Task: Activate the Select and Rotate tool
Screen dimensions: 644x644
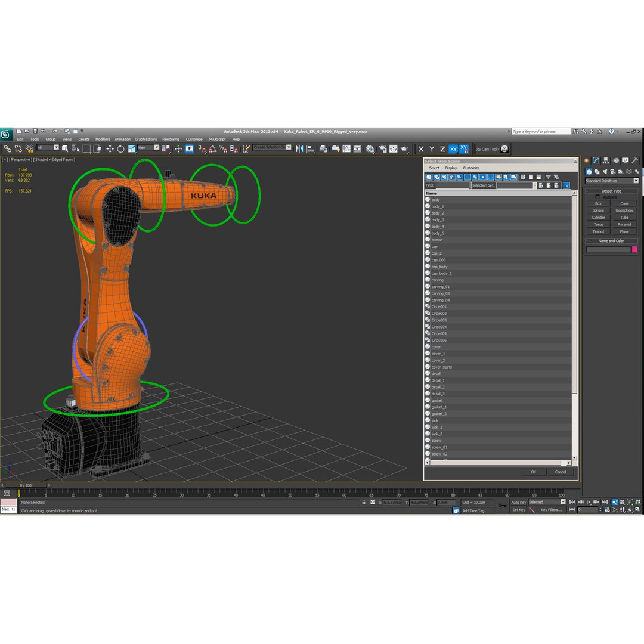Action: 120,149
